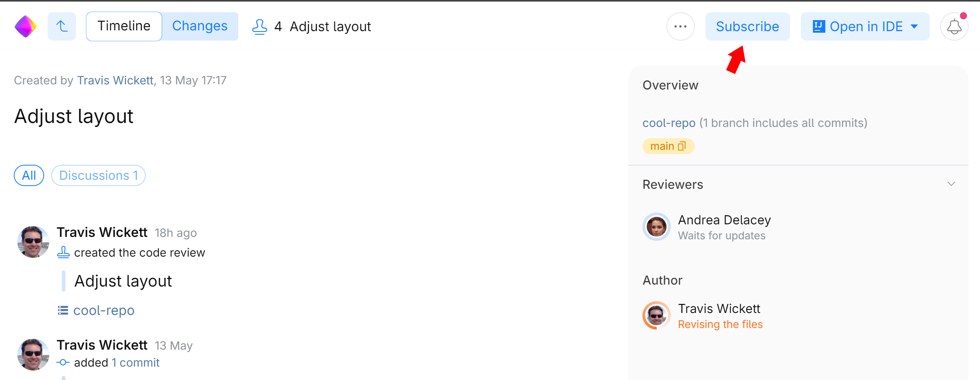Click the IDE icon inside Open in IDE button
The height and width of the screenshot is (380, 980).
point(819,26)
